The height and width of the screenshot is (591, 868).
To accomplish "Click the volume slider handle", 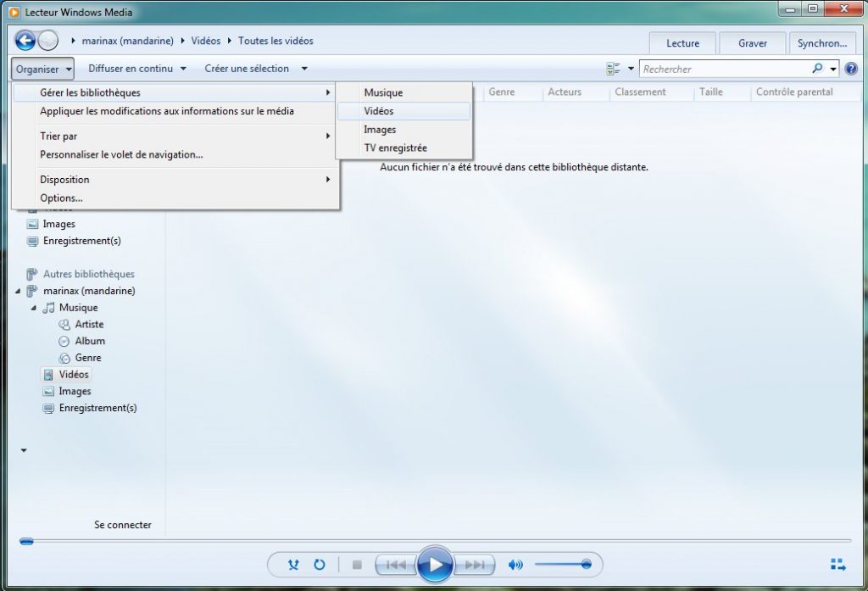I will (x=587, y=565).
